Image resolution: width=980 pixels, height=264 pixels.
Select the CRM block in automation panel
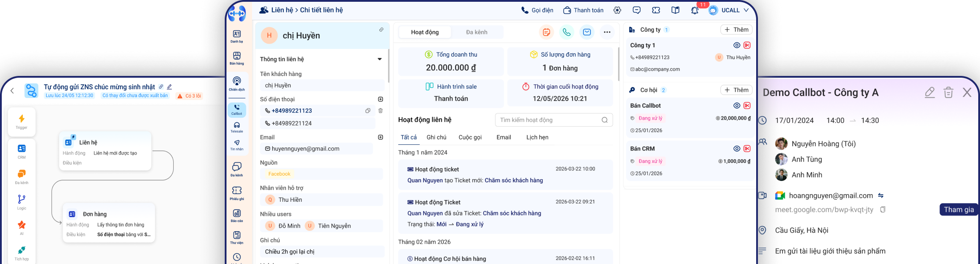[22, 152]
